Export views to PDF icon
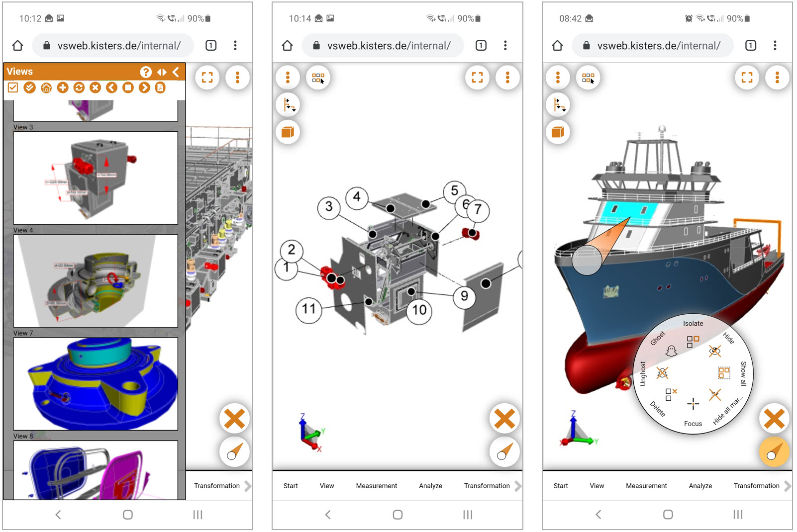 (x=160, y=88)
